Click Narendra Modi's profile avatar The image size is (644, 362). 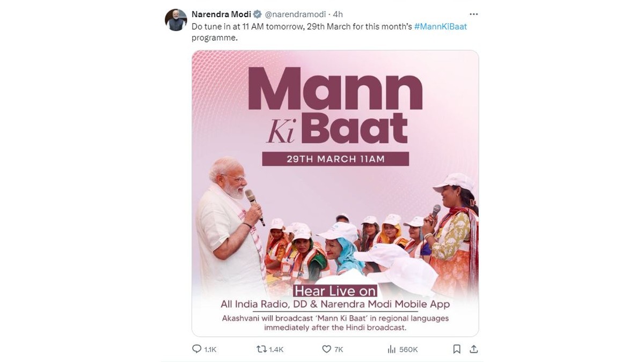pyautogui.click(x=175, y=20)
